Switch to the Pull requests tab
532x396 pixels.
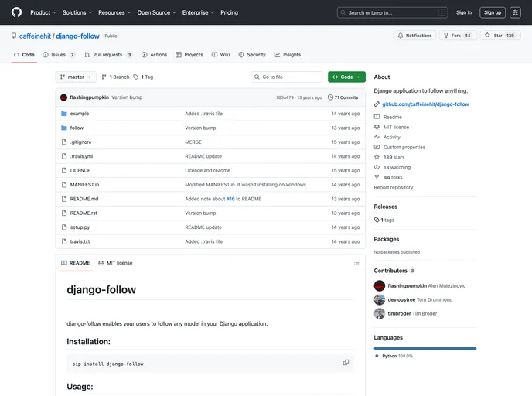point(108,55)
